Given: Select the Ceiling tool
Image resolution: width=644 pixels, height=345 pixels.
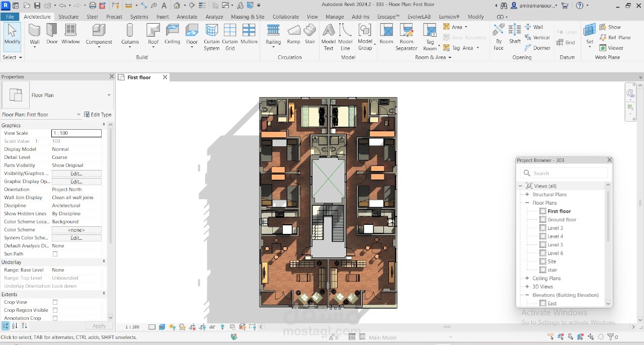Looking at the screenshot, I should point(172,34).
